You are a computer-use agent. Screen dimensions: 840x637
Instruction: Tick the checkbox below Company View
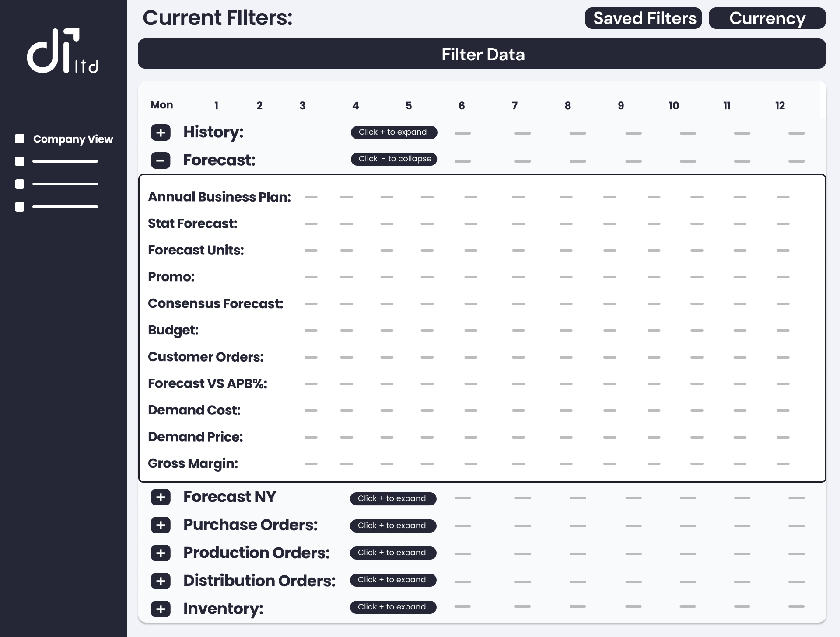coord(20,161)
